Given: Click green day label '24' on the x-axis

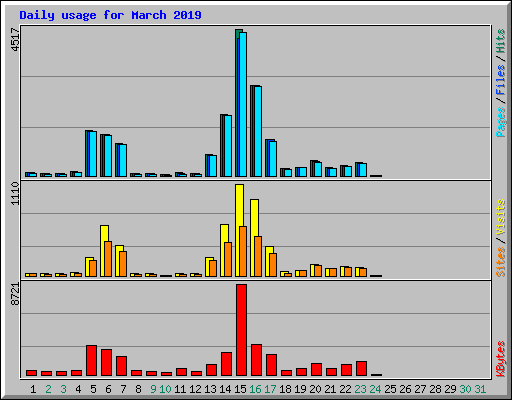Looking at the screenshot, I should tap(375, 389).
